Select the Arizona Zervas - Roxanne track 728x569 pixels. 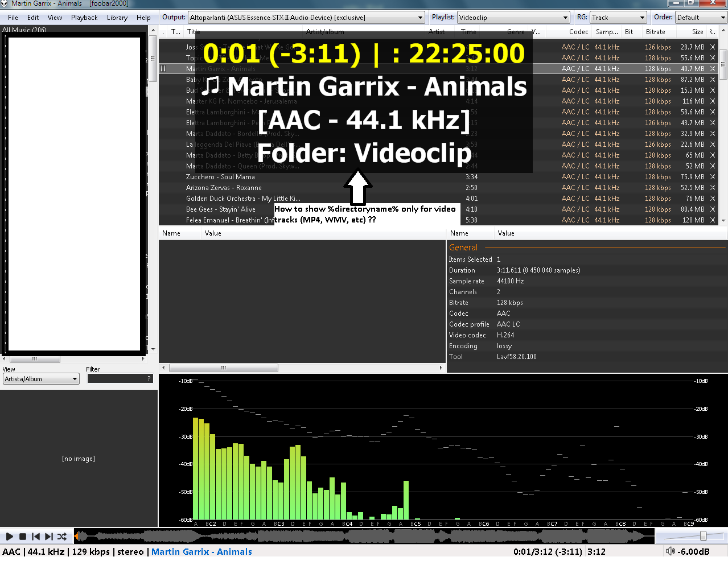coord(224,188)
